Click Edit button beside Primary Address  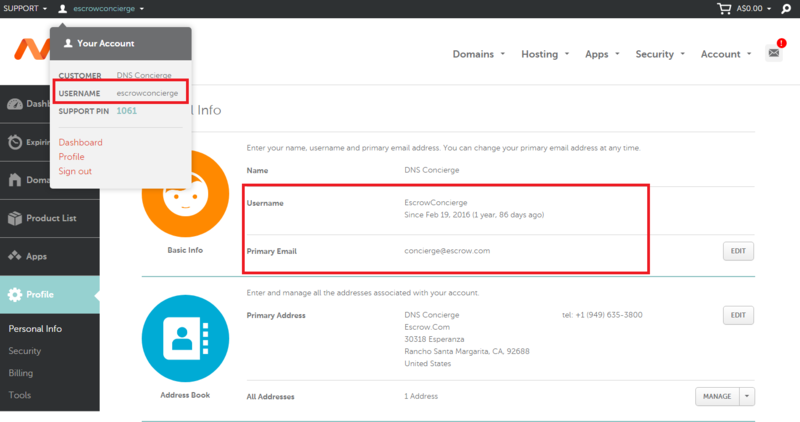tap(737, 316)
